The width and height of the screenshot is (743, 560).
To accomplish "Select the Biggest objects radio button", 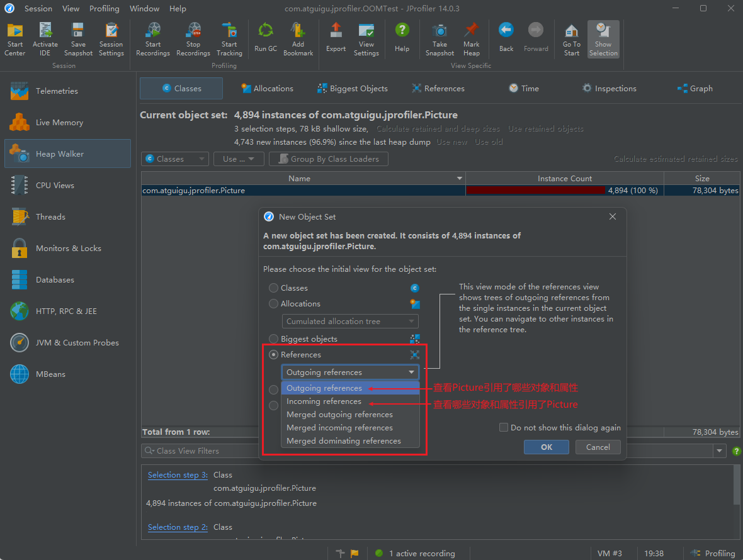I will coord(273,339).
